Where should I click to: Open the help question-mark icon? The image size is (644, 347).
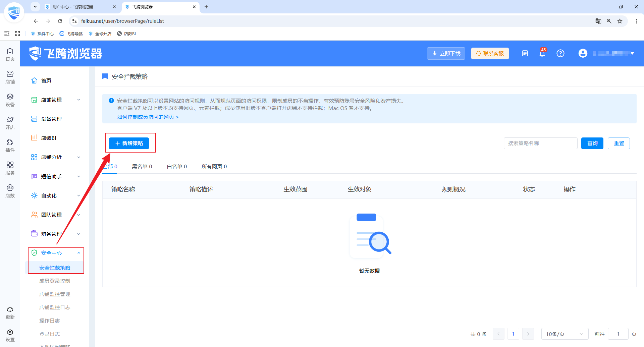pos(560,53)
